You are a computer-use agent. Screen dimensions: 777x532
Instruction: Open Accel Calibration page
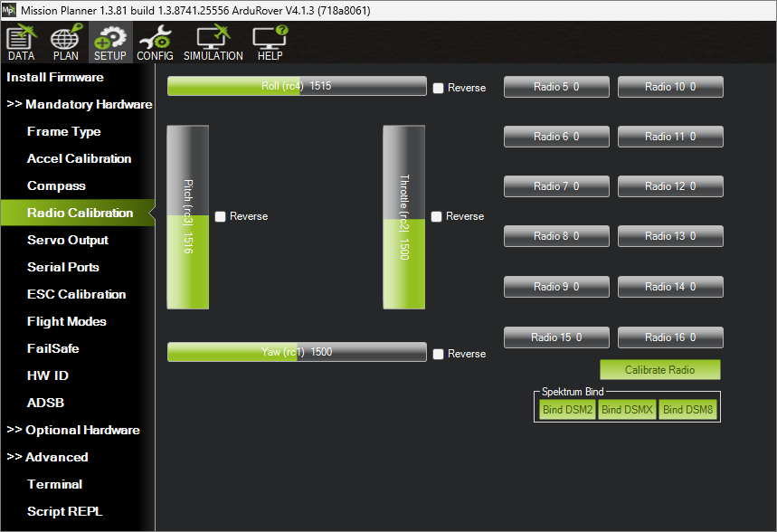coord(80,158)
